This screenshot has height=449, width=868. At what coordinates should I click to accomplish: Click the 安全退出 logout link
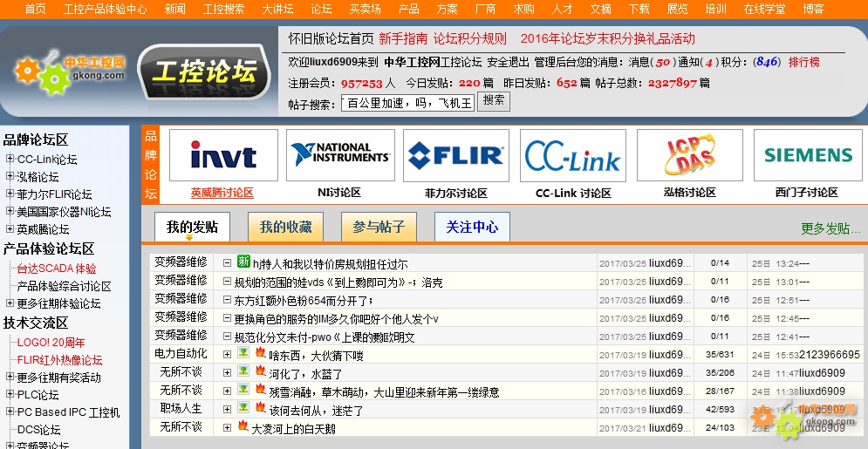[x=509, y=62]
